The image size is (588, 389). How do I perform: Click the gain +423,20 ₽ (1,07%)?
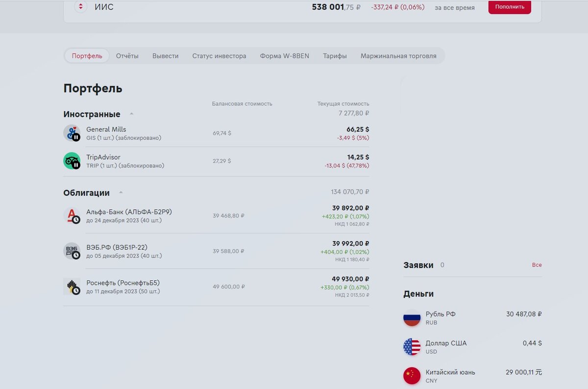pyautogui.click(x=345, y=217)
